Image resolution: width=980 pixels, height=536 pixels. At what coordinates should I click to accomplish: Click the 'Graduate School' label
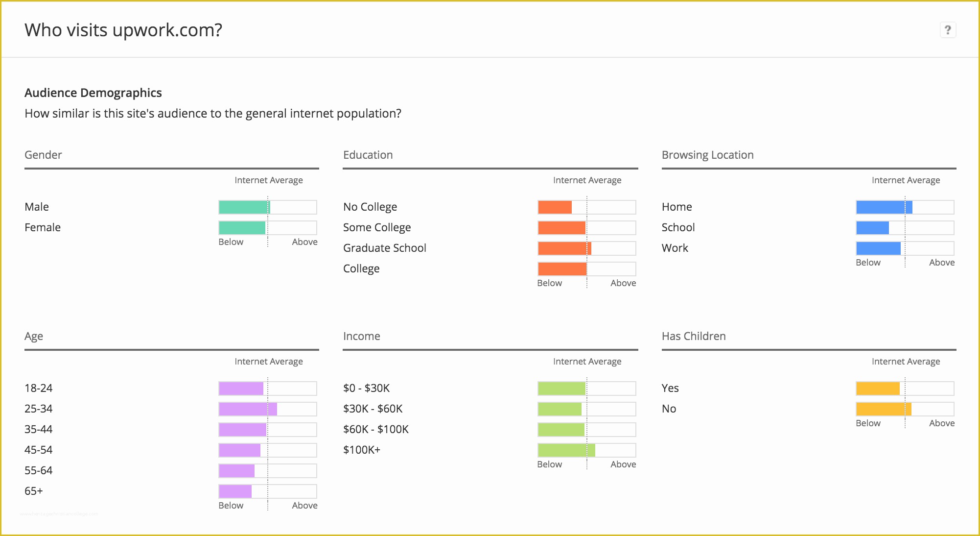(x=385, y=248)
